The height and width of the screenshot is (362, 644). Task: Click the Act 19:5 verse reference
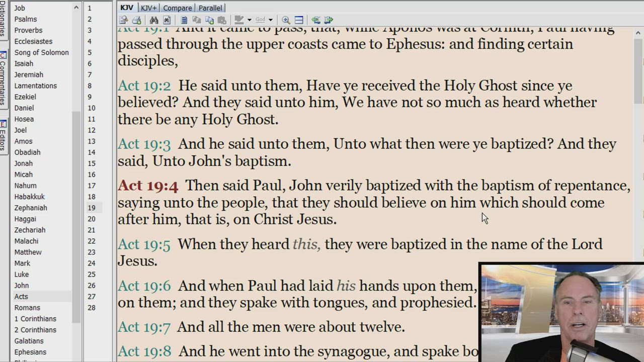pos(144,244)
